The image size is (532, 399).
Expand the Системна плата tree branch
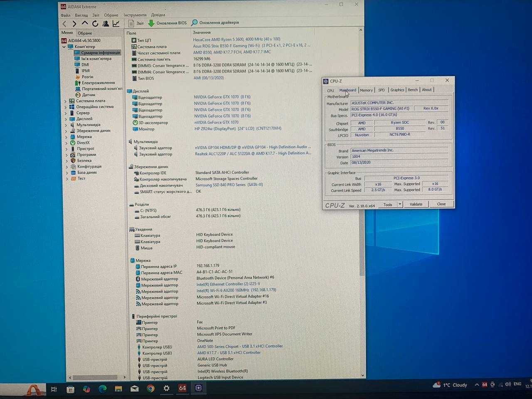tap(65, 101)
